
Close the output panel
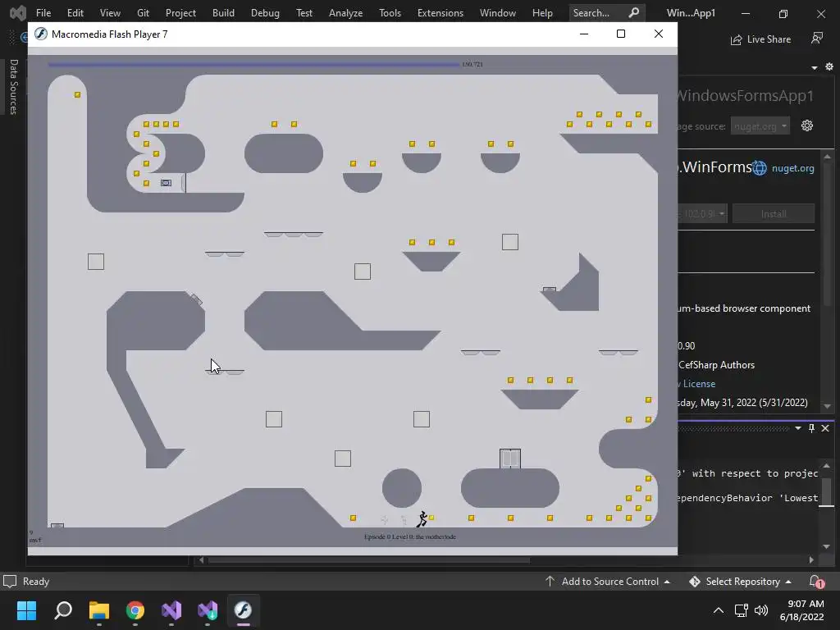(825, 428)
